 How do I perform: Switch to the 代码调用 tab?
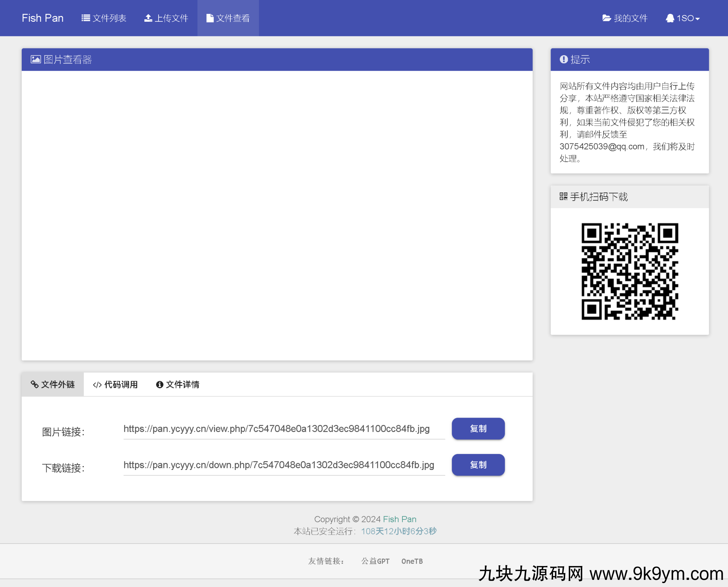click(115, 384)
